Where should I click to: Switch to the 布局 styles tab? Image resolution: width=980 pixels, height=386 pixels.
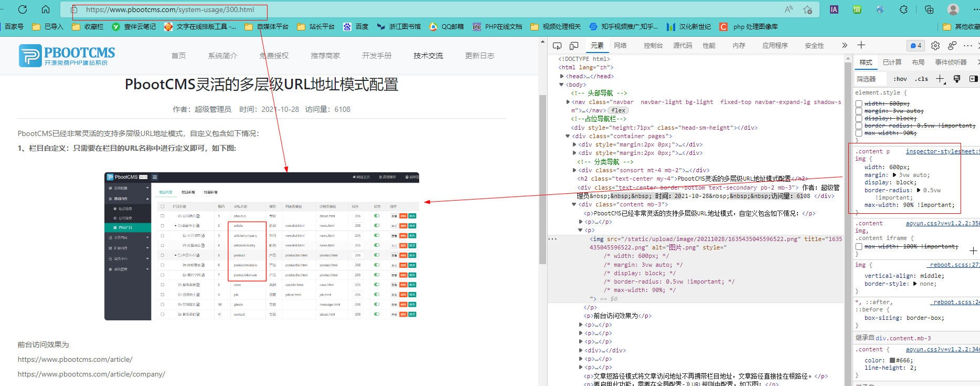pos(918,62)
